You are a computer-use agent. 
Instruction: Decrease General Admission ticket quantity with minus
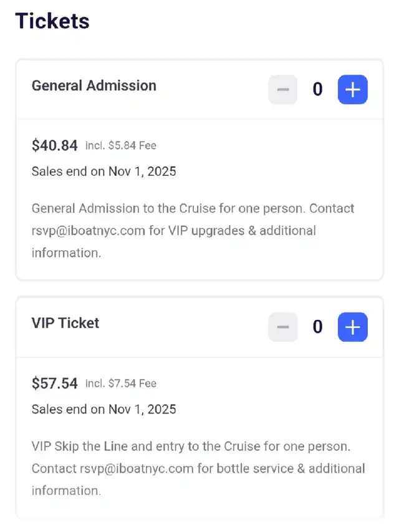[x=283, y=90]
